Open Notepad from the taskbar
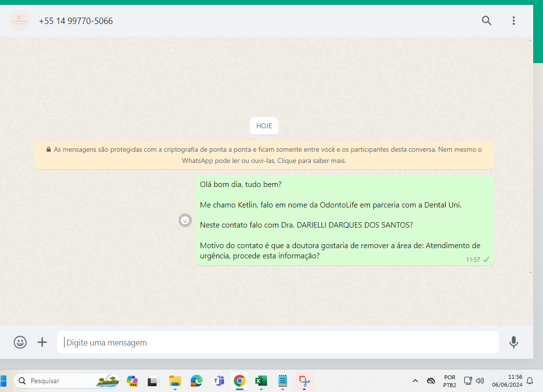543x392 pixels. click(283, 381)
